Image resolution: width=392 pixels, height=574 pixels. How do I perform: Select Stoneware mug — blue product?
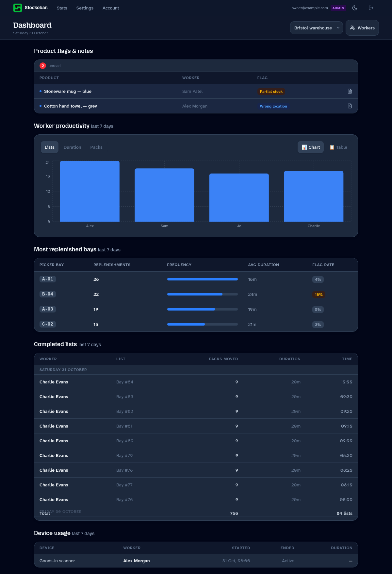[68, 91]
